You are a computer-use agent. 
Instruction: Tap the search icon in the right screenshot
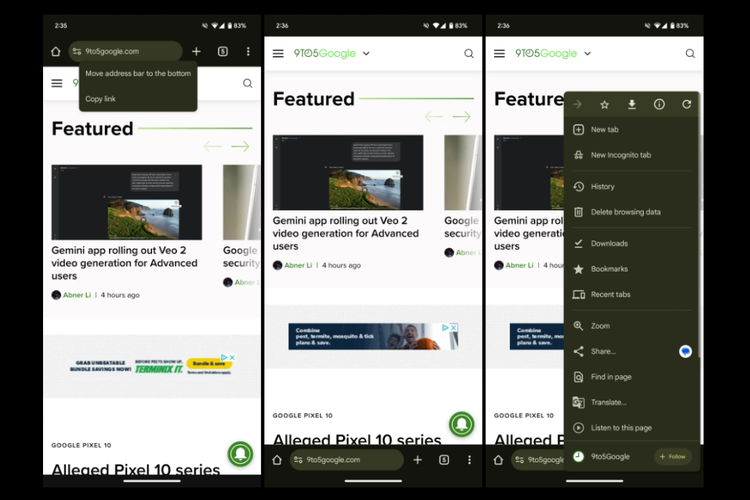690,54
